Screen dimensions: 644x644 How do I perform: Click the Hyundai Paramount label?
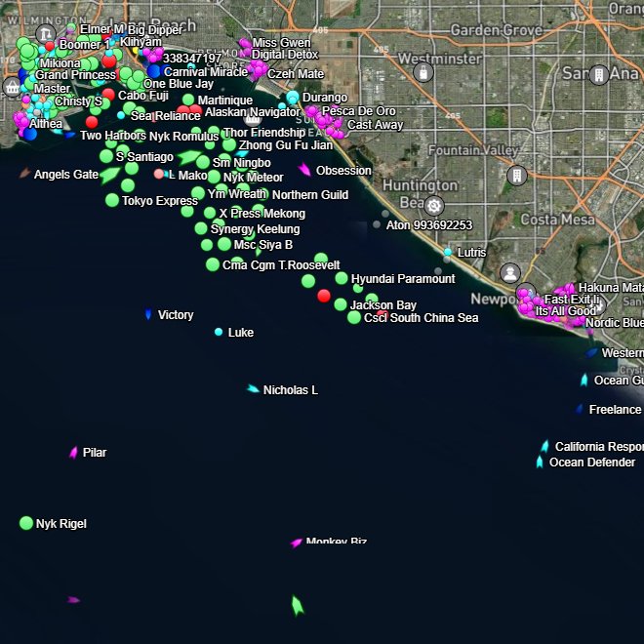[x=403, y=279]
